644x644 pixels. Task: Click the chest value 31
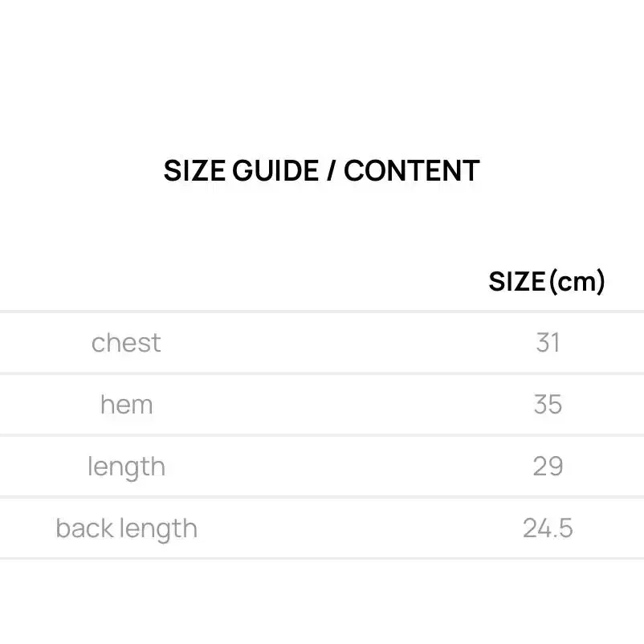tap(548, 343)
